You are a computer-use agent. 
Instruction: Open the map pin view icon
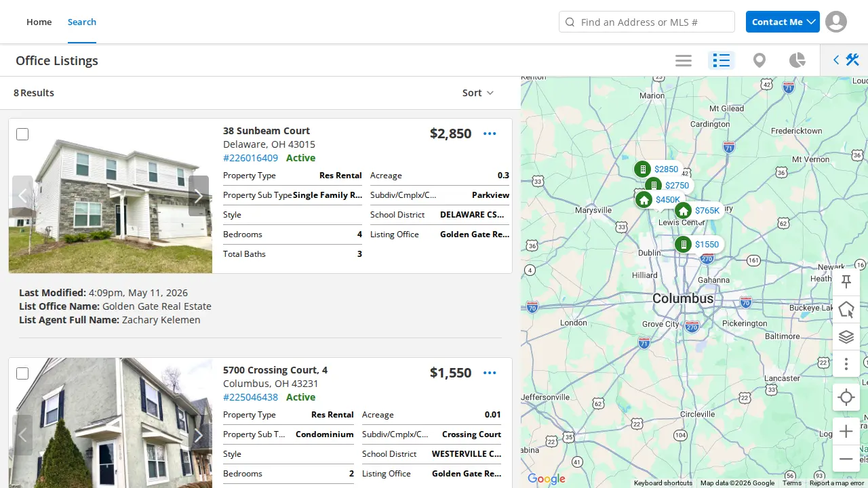[x=759, y=60]
